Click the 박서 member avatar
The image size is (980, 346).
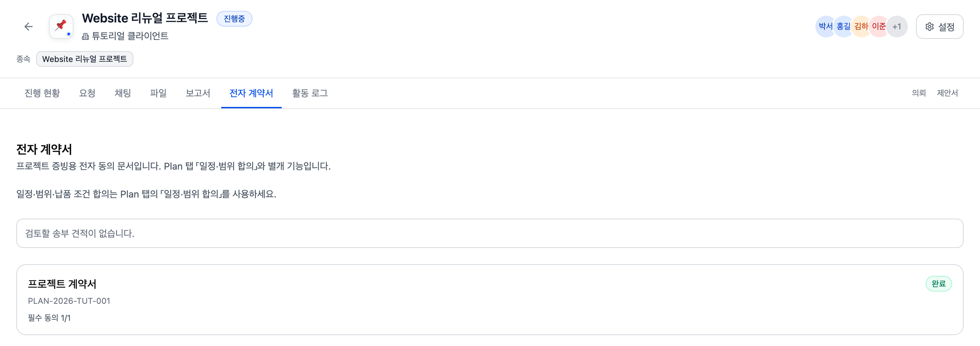(x=826, y=27)
